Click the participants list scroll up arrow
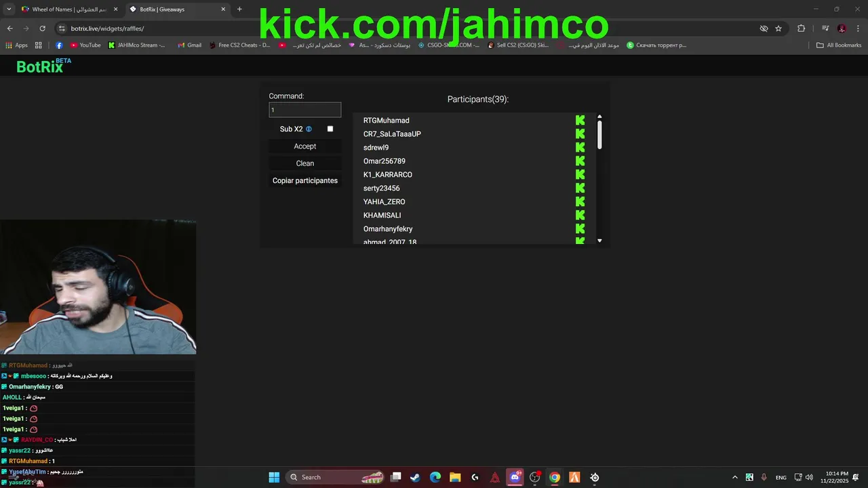The width and height of the screenshot is (868, 488). pos(599,117)
